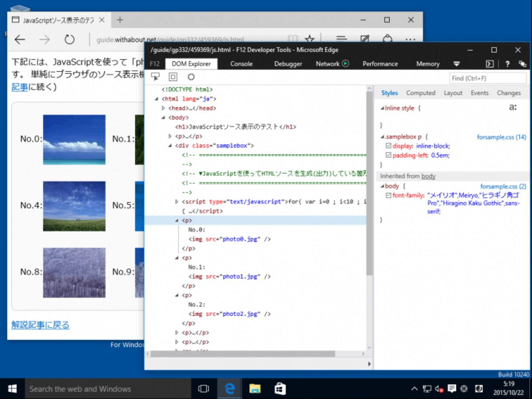Open the Performance tab
Image resolution: width=532 pixels, height=399 pixels.
click(x=380, y=64)
